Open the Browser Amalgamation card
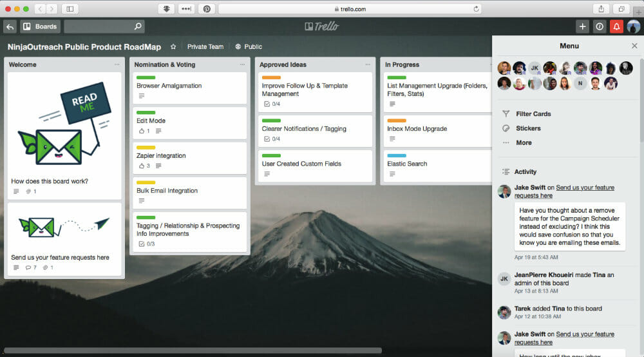 pyautogui.click(x=190, y=88)
